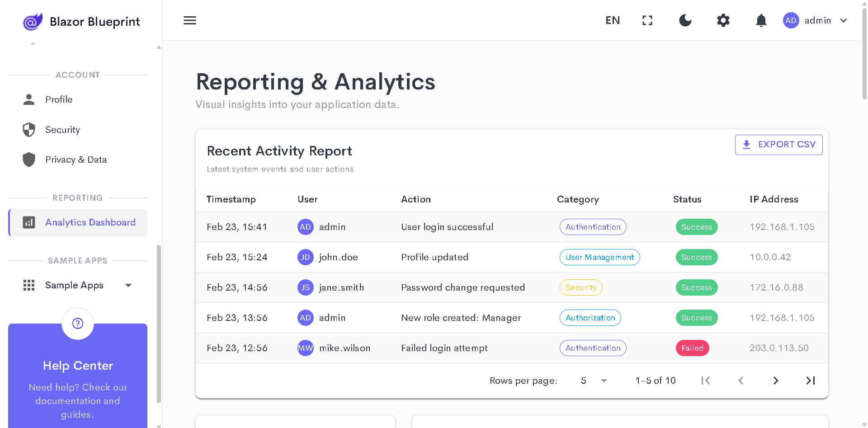Open the hamburger navigation menu
Screen dimensions: 868x428
pyautogui.click(x=189, y=20)
